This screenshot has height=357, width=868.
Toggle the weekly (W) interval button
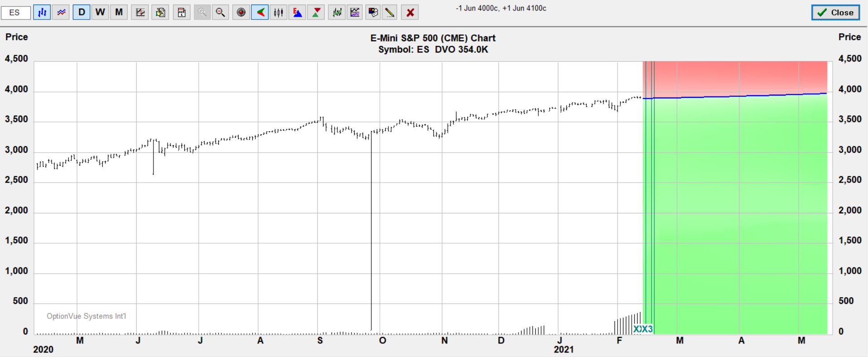tap(100, 12)
